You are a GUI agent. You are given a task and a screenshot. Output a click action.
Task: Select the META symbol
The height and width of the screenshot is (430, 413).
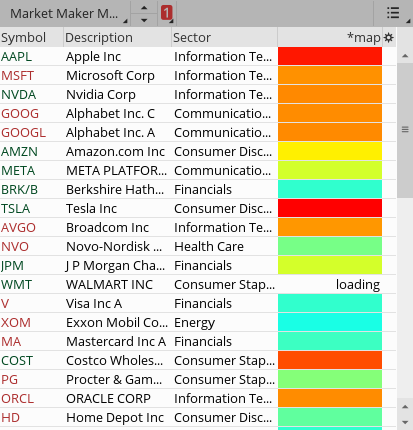pyautogui.click(x=18, y=171)
